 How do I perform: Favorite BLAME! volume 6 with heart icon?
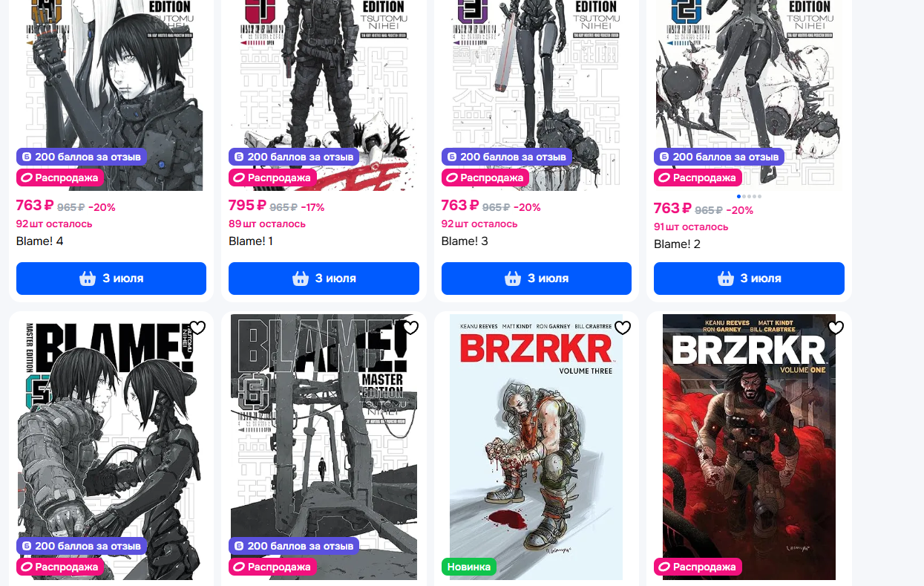coord(410,328)
